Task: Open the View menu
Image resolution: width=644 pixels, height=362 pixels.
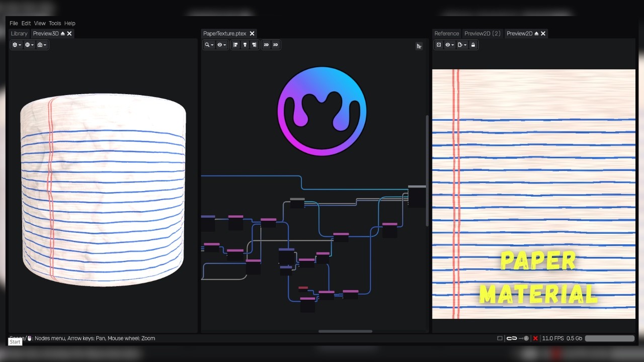Action: point(40,23)
